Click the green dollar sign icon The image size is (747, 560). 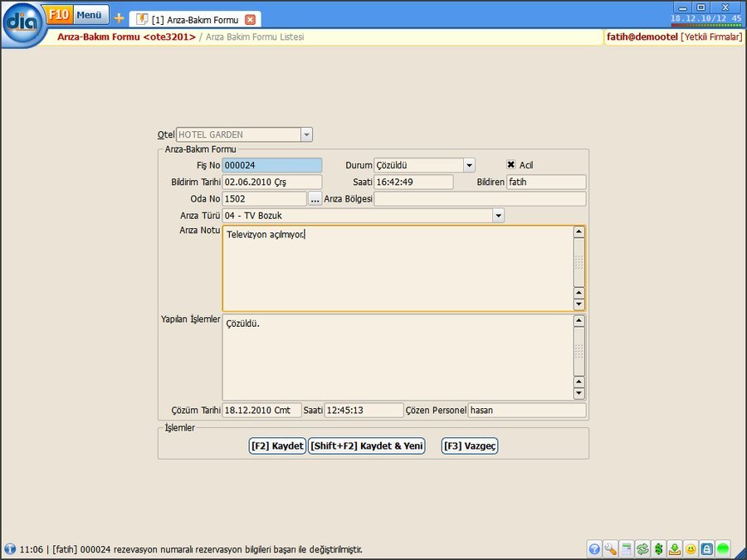click(x=658, y=549)
